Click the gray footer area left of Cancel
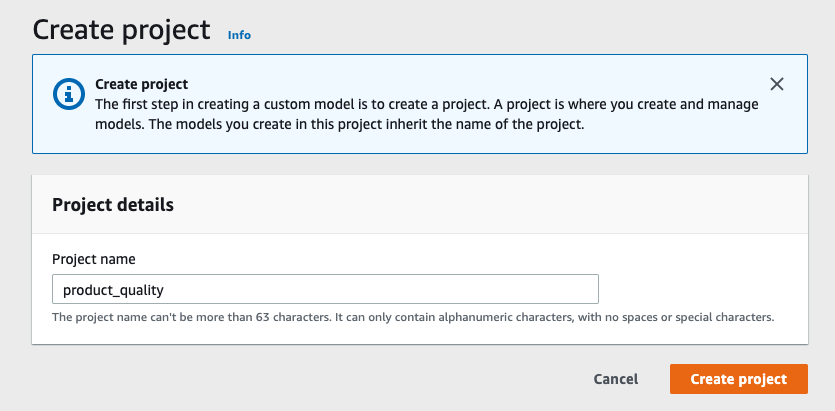The image size is (835, 411). click(x=300, y=379)
